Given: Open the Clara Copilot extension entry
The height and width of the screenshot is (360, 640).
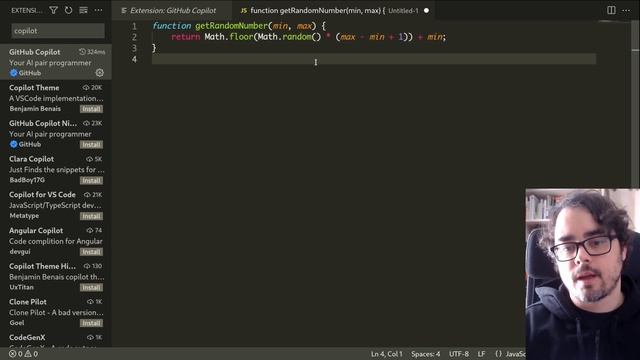Looking at the screenshot, I should pyautogui.click(x=56, y=169).
